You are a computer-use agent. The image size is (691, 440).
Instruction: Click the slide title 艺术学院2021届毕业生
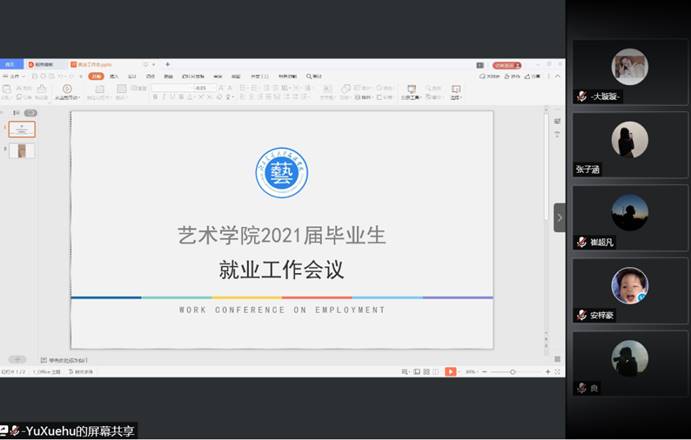click(x=282, y=235)
